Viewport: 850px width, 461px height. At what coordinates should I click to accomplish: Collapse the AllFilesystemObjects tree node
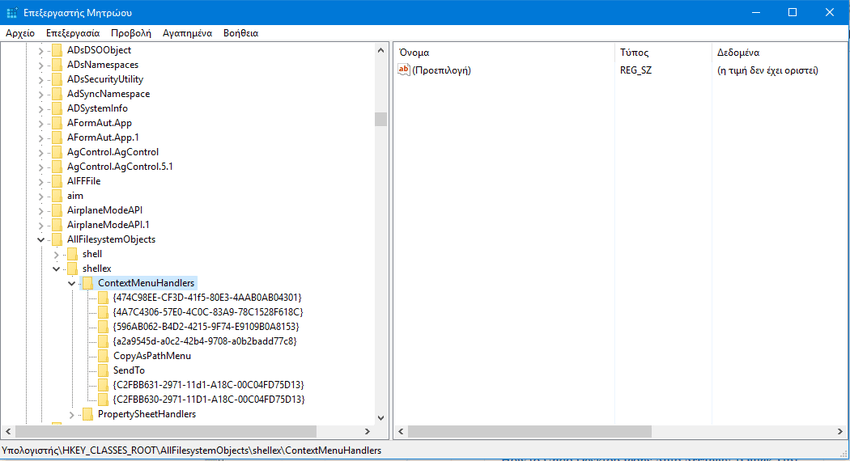41,240
